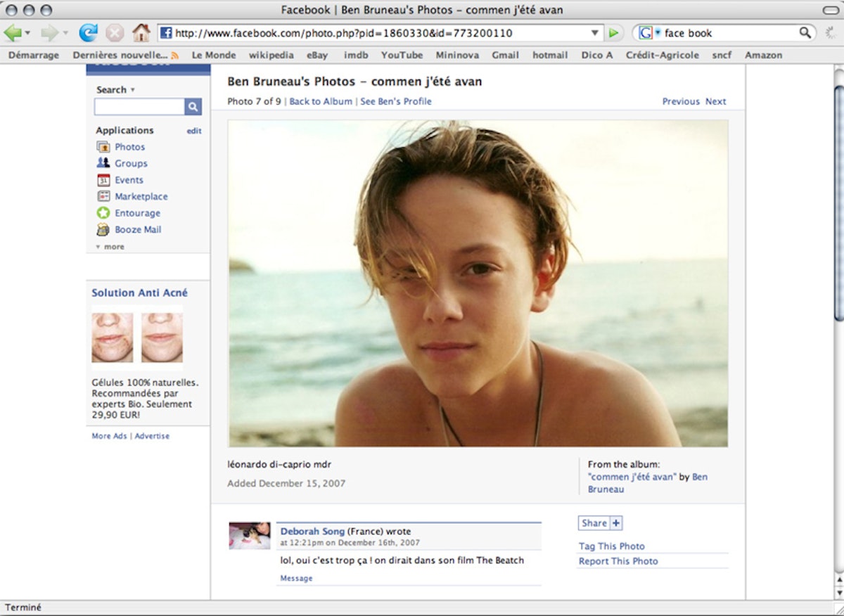Click the Facebook favicon in the address bar
Screen dimensions: 844x616
click(166, 33)
